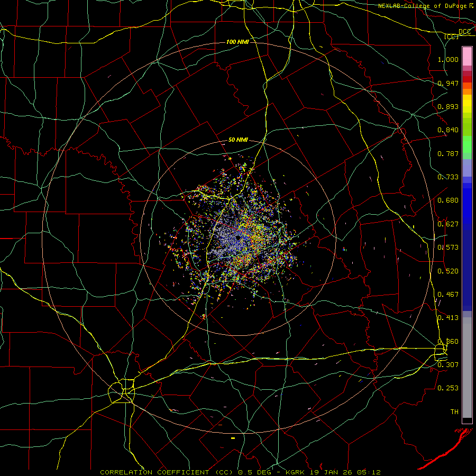Click the small yellow bar marker near the bottom center
Screen dimensions: 476x476
233,438
